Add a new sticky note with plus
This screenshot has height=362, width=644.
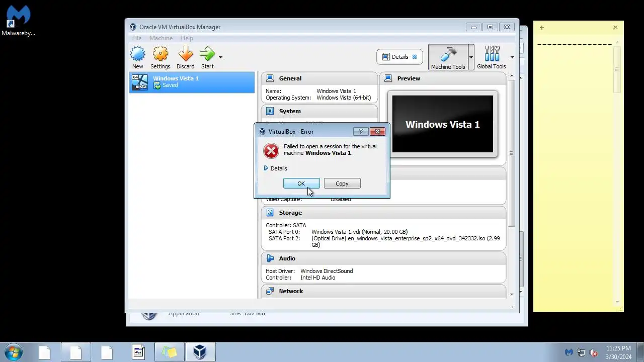542,28
